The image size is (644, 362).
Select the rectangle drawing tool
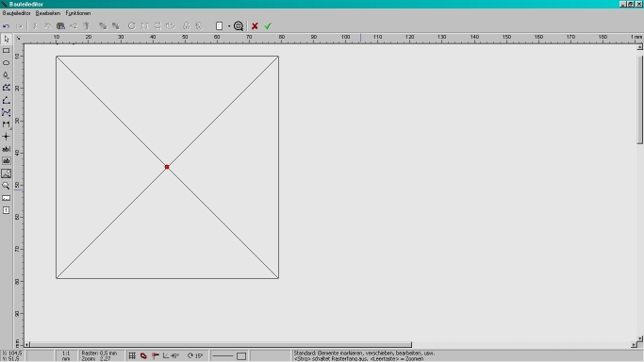tap(7, 51)
